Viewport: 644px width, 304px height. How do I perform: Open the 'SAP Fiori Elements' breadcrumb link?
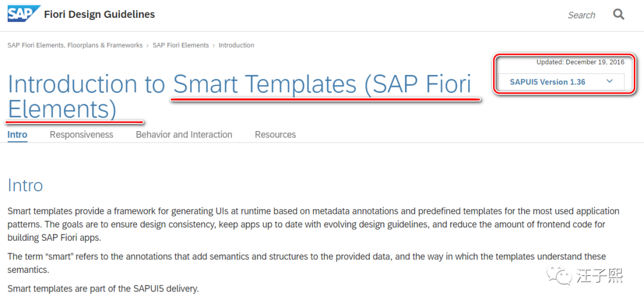point(181,45)
